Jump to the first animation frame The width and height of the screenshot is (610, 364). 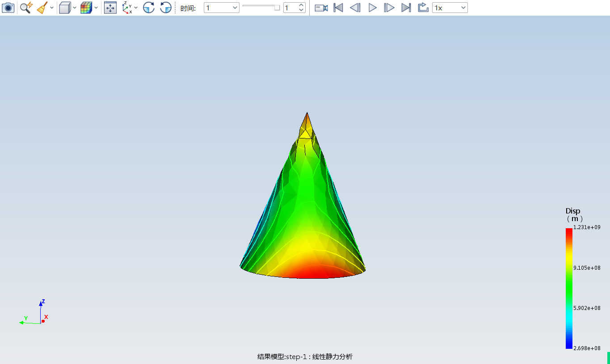338,8
